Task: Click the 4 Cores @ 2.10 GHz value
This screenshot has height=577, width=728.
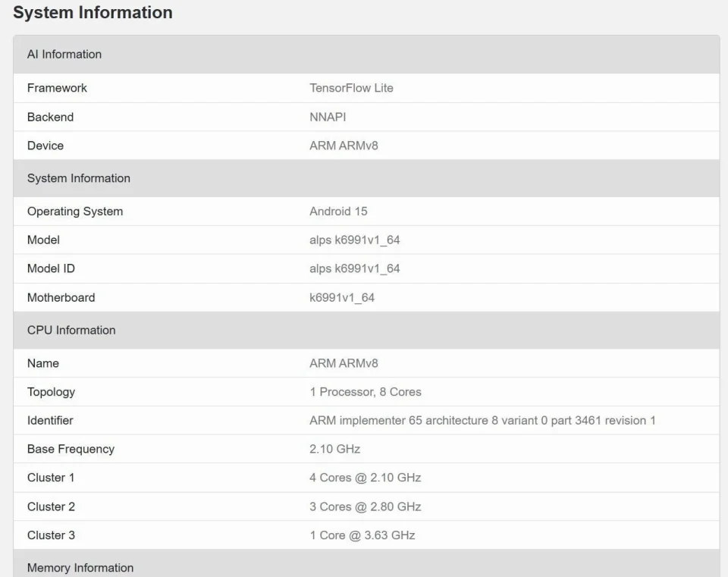Action: [365, 478]
